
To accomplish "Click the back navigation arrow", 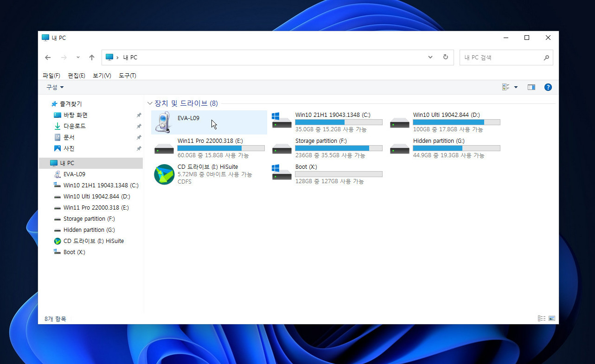I will pos(48,57).
